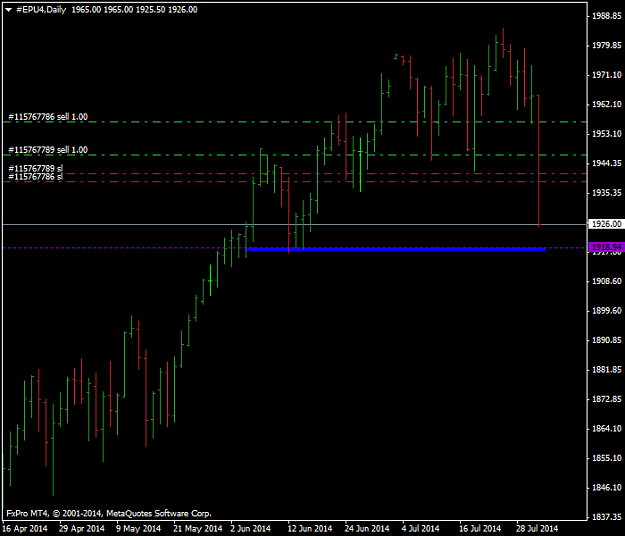Click the purple price tag 1918.94
The height and width of the screenshot is (536, 625).
click(x=606, y=247)
